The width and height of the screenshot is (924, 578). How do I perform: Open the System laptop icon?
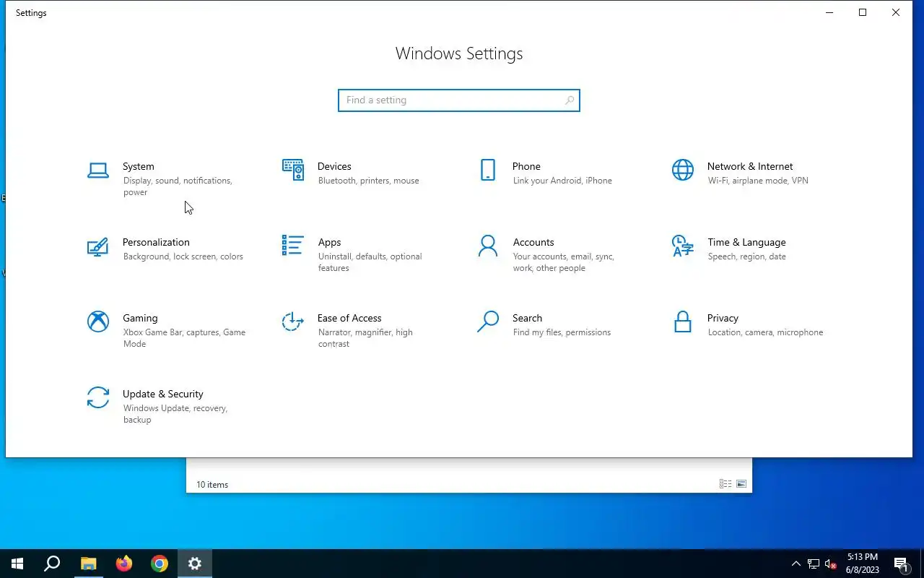(x=98, y=171)
